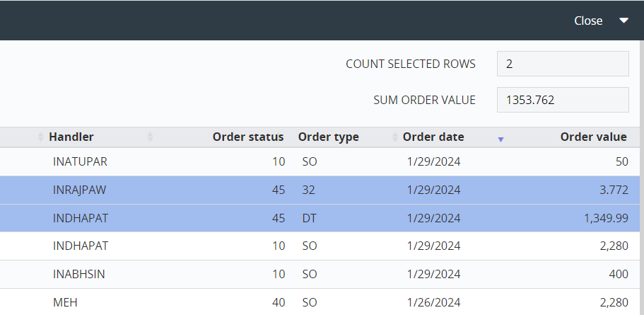Deselect the highlighted INDHAPAT DT row
Screen dimensions: 644x315
pos(322,218)
